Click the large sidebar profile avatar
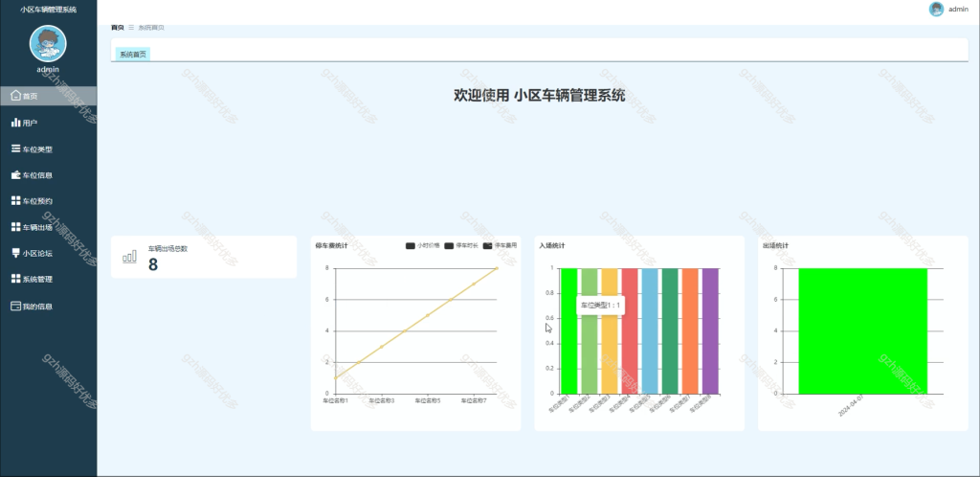 pos(48,43)
